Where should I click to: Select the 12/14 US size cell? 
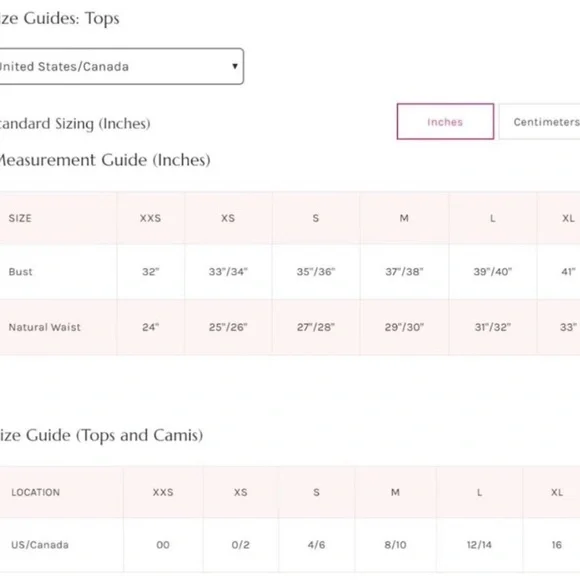[x=479, y=545]
